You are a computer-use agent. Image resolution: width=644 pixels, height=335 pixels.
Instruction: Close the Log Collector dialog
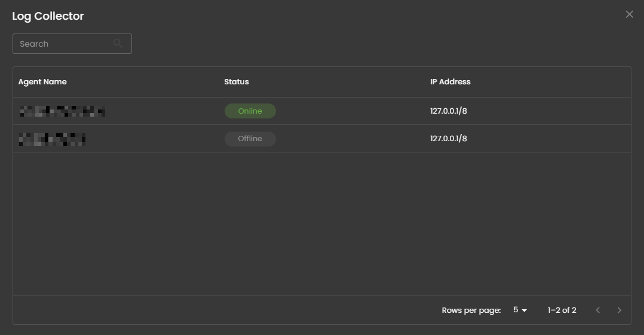[629, 14]
